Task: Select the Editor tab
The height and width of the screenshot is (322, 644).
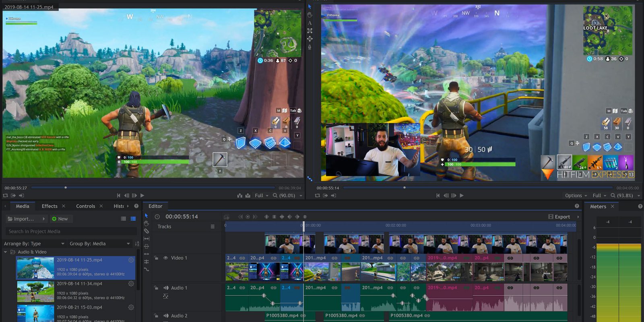Action: coord(155,206)
